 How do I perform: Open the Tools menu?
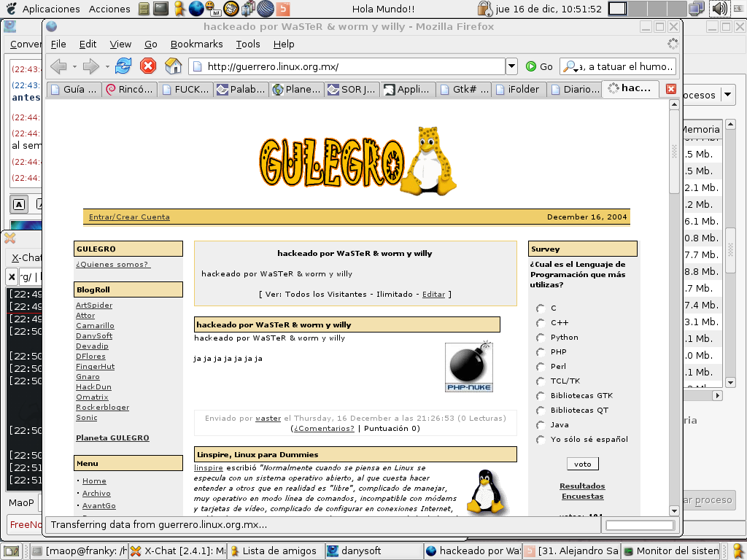[248, 44]
